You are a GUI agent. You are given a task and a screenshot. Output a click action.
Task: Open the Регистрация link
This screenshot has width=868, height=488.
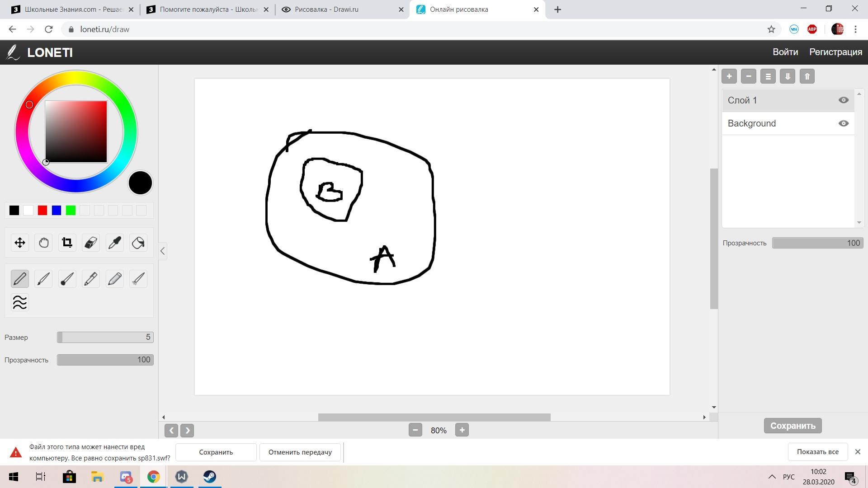(x=835, y=52)
